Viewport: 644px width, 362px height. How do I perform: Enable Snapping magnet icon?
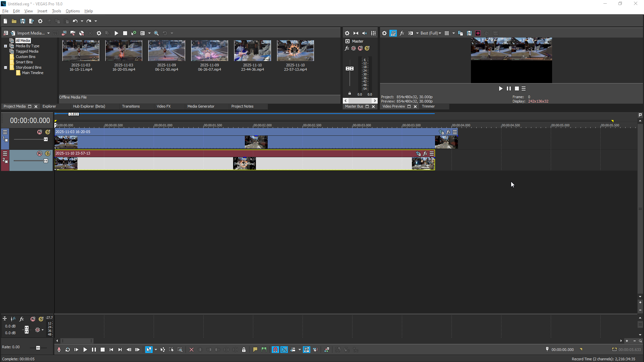(275, 350)
